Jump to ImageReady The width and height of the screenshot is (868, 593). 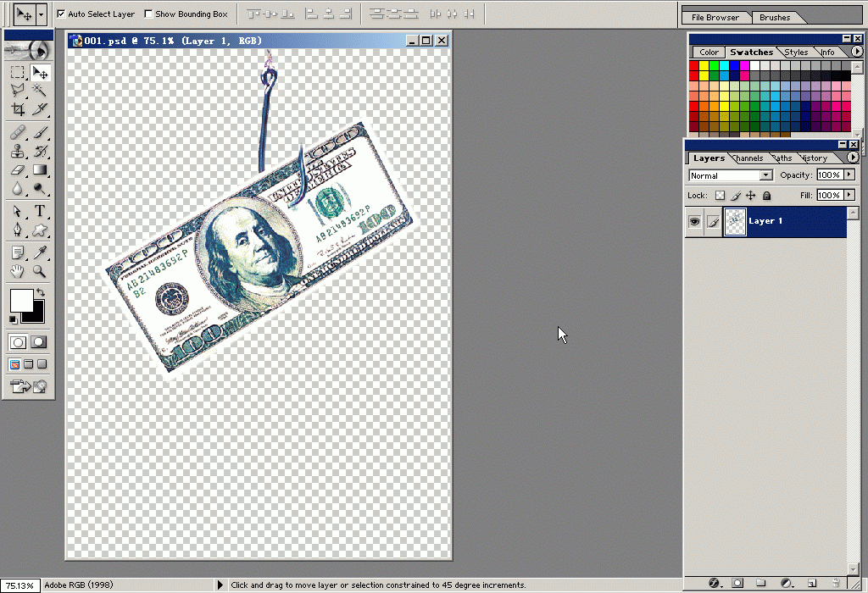29,386
